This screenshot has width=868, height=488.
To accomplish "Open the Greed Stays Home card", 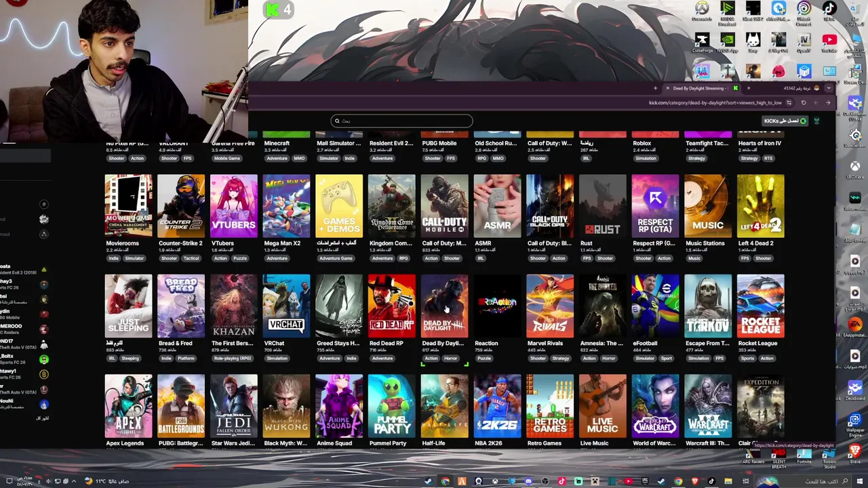I will click(339, 306).
